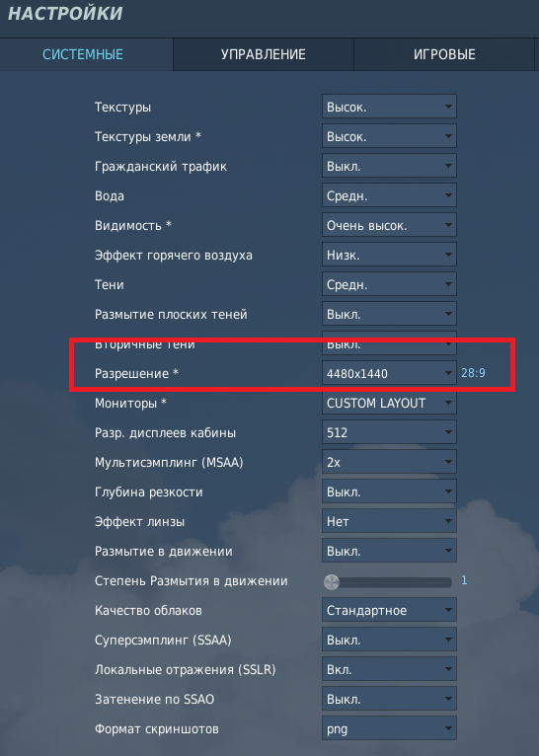
Task: Open the Формат скриншотов png dropdown
Action: (389, 728)
